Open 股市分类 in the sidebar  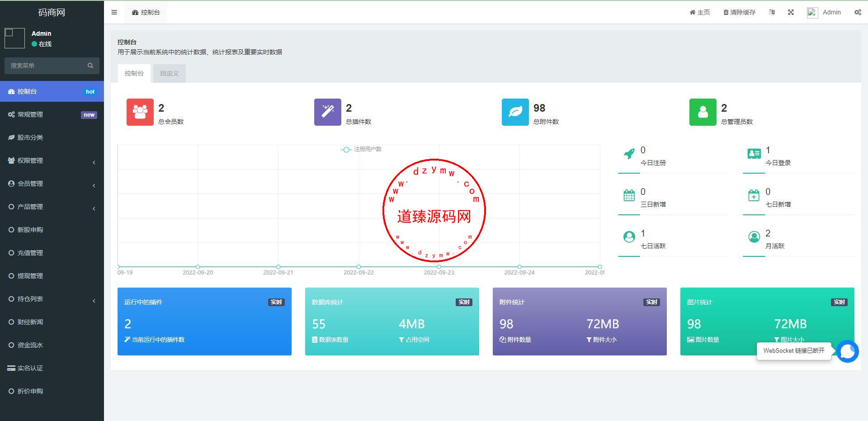click(52, 137)
